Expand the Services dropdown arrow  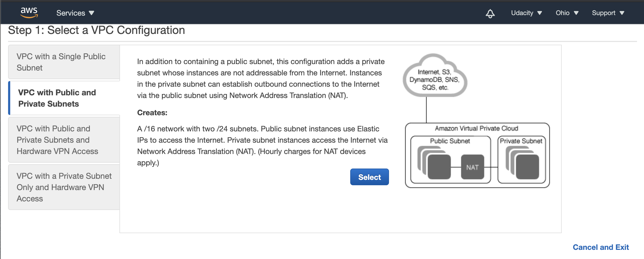[91, 13]
